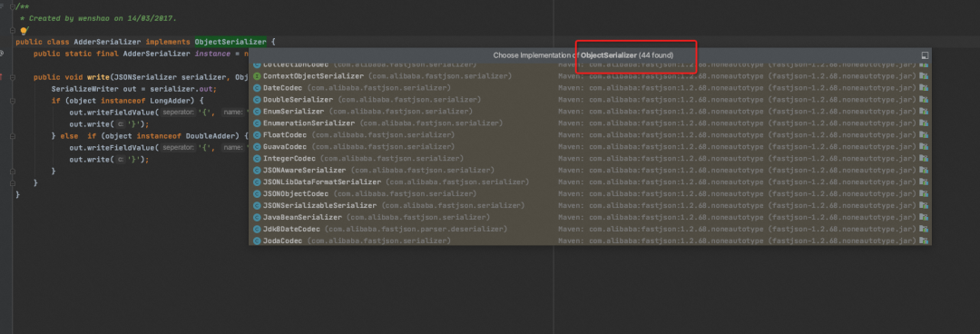Viewport: 980px width, 334px height.
Task: Click the JavaBeanSerializer class icon
Action: pos(258,217)
